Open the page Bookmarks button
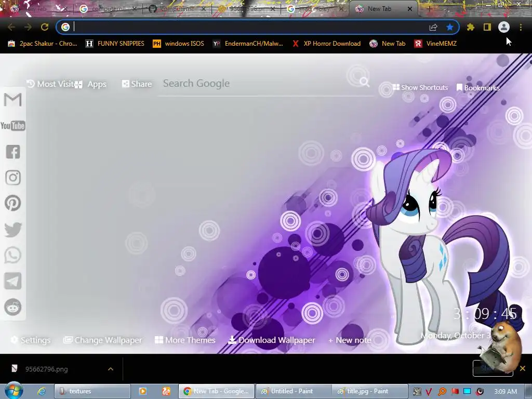Image resolution: width=532 pixels, height=399 pixels. click(478, 88)
